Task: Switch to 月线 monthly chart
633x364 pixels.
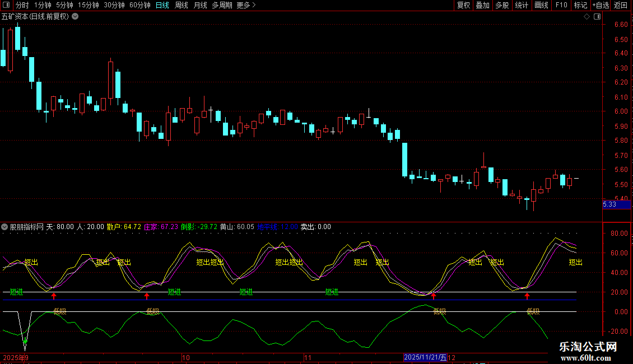Action: click(200, 6)
